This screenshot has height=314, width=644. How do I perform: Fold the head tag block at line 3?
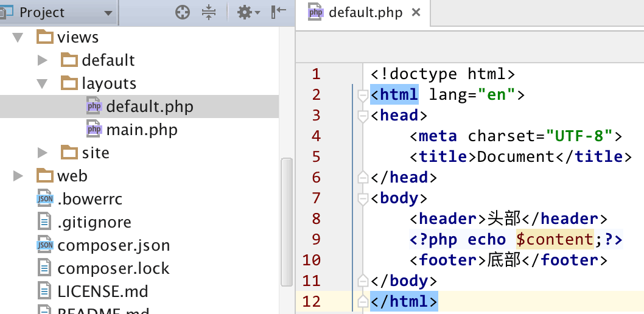(363, 116)
